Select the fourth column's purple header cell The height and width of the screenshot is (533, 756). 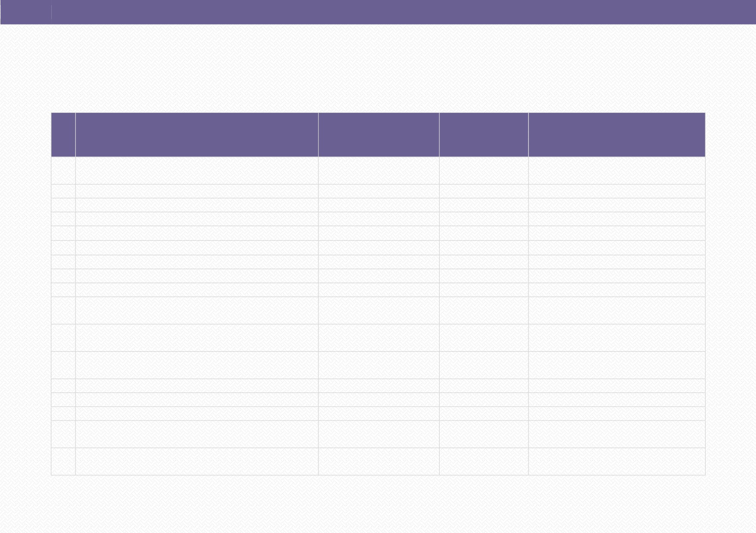pos(484,134)
